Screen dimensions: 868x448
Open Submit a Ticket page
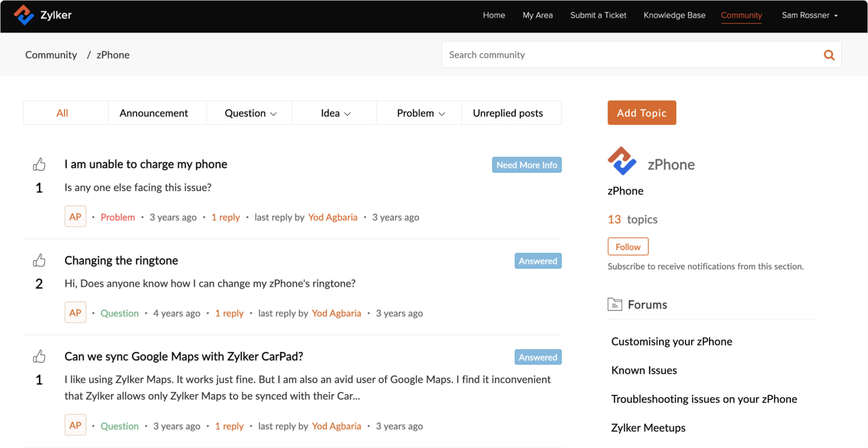tap(598, 15)
